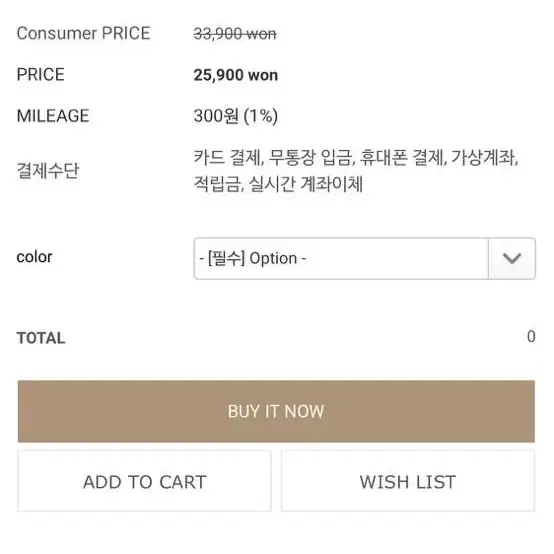The height and width of the screenshot is (554, 554).
Task: Click the 휴대폰 결제 payment text
Action: pos(401,157)
